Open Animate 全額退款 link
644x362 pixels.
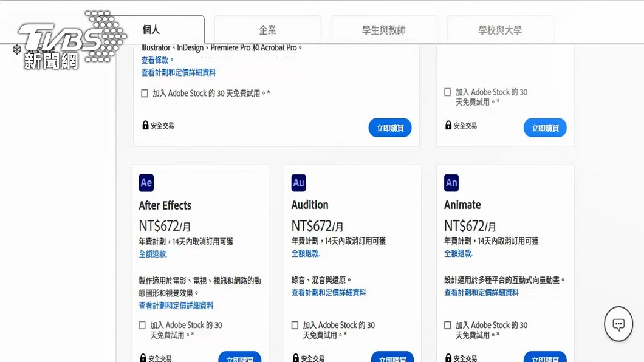(458, 253)
